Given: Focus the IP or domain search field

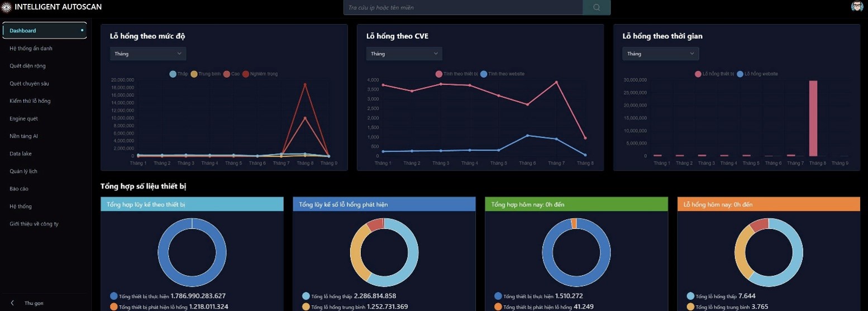Looking at the screenshot, I should pyautogui.click(x=463, y=7).
